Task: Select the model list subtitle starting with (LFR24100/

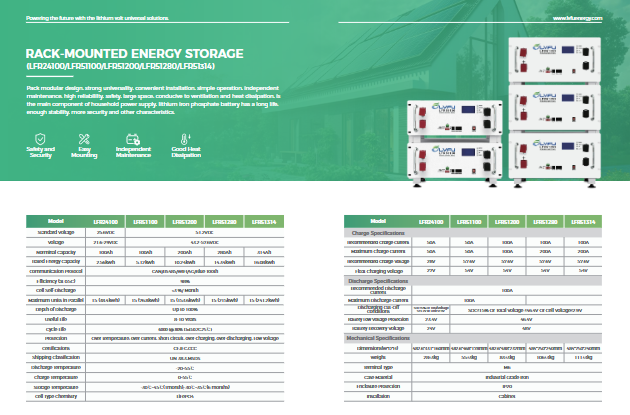Action: point(121,66)
